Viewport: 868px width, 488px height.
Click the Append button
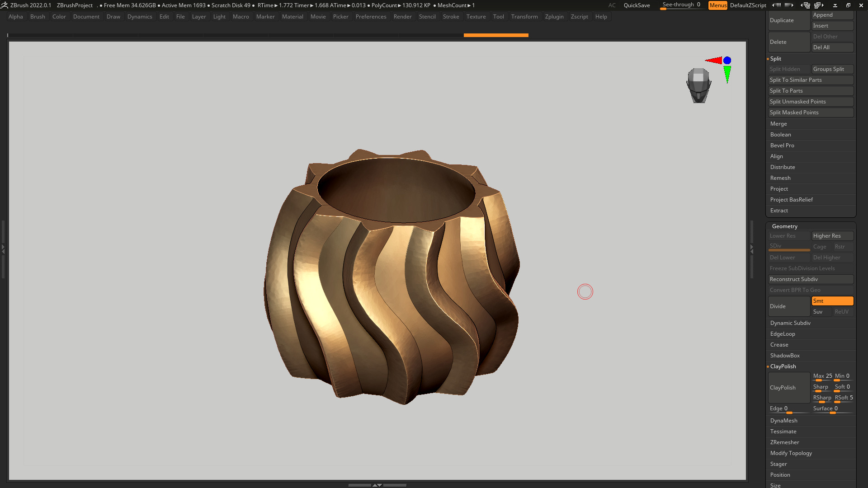click(832, 15)
